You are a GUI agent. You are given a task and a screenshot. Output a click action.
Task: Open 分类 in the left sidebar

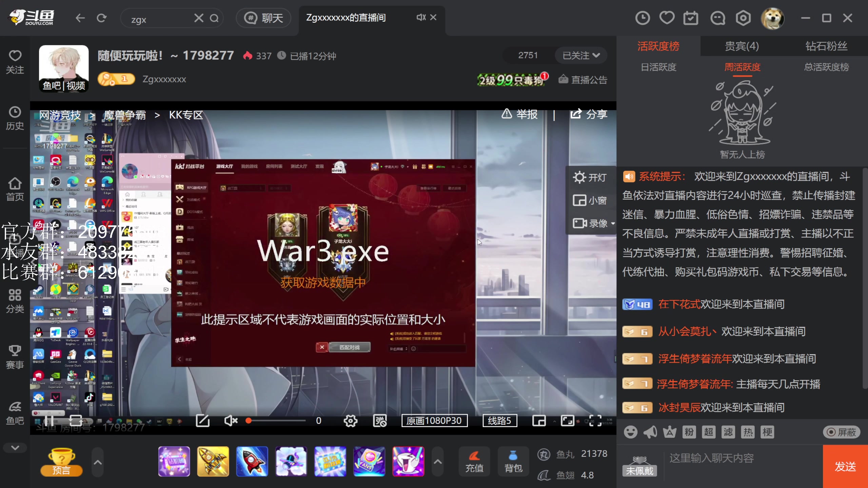click(x=15, y=301)
